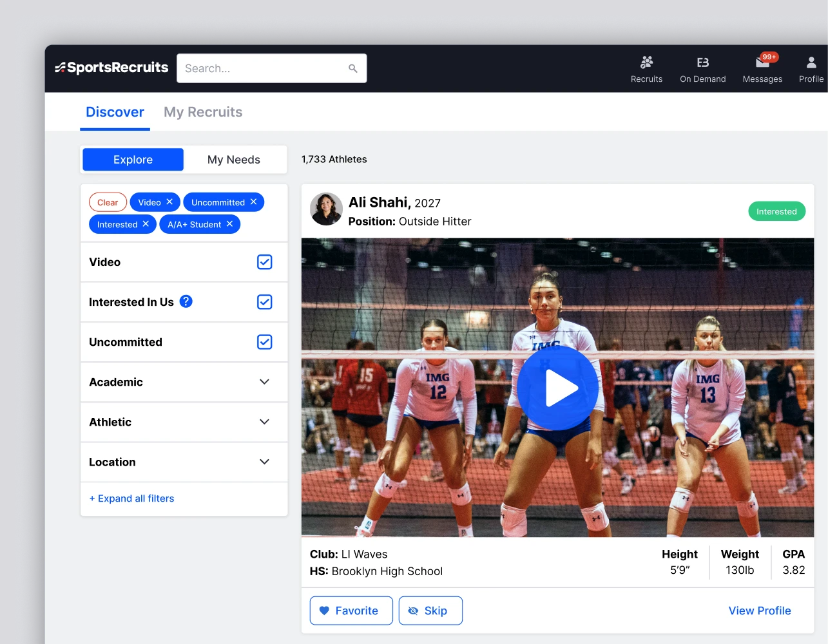Image resolution: width=828 pixels, height=644 pixels.
Task: Click the search magnifier icon
Action: point(352,68)
